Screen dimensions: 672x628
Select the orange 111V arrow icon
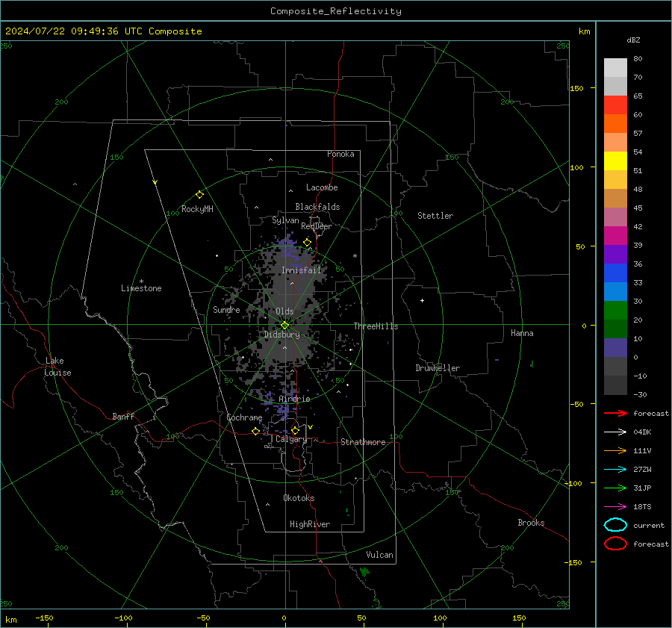pyautogui.click(x=615, y=450)
